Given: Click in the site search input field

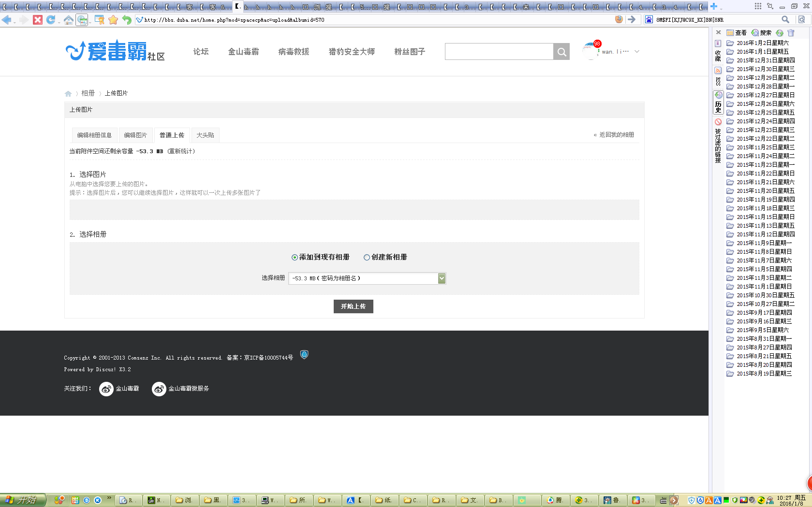Looking at the screenshot, I should point(499,52).
